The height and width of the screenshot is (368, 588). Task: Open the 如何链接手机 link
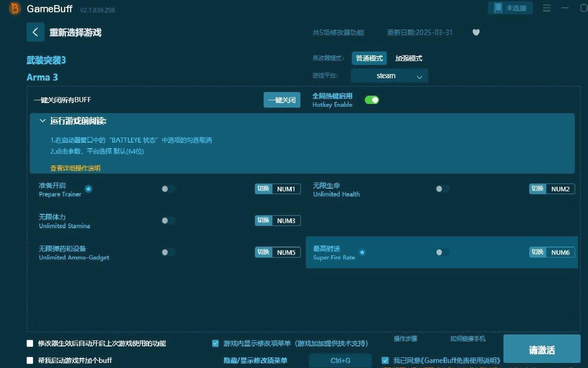[468, 339]
